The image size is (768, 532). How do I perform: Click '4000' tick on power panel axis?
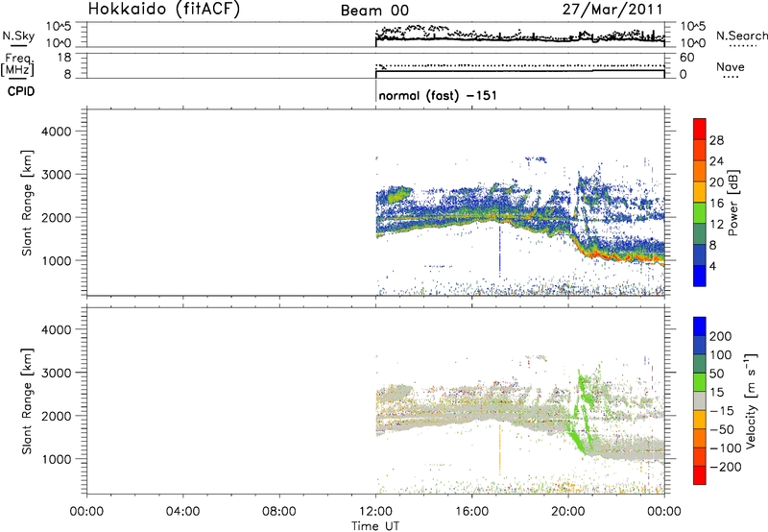pyautogui.click(x=56, y=132)
